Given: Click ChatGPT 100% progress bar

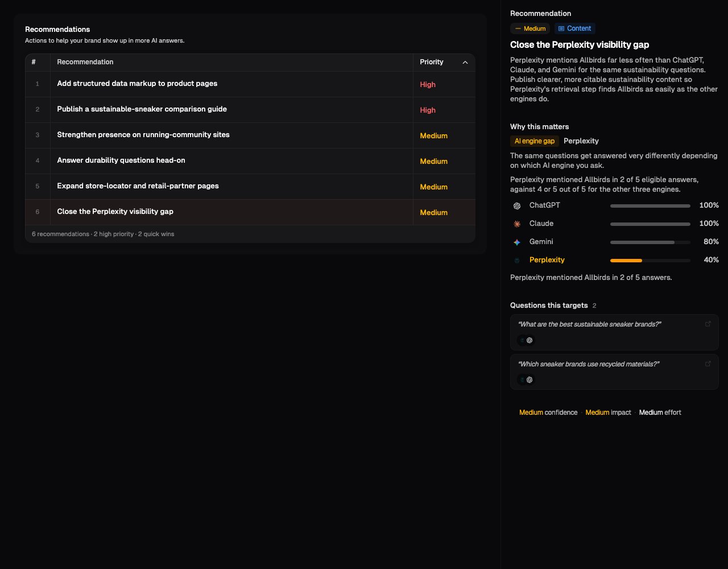Looking at the screenshot, I should click(650, 205).
